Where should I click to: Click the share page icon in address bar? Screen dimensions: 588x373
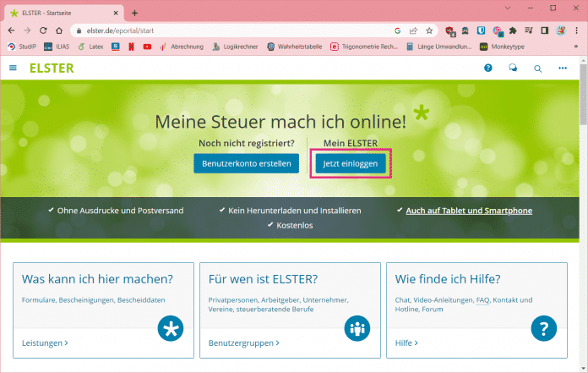[413, 30]
